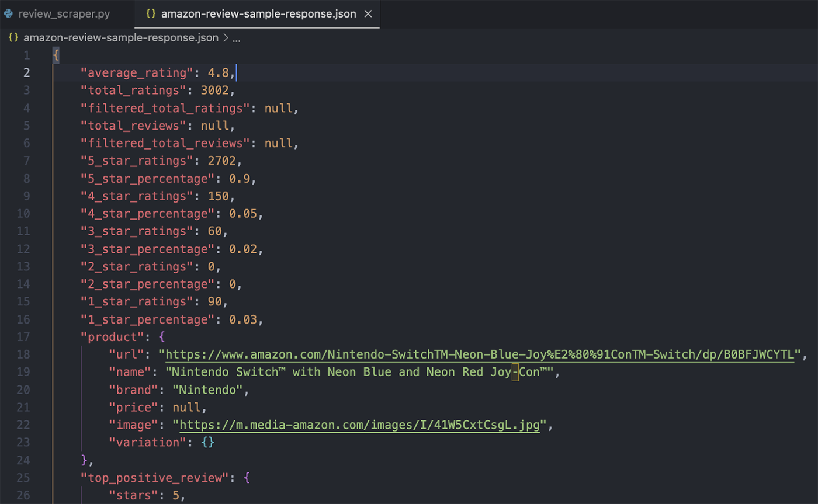
Task: Click the "3_star_ratings" key
Action: 137,231
